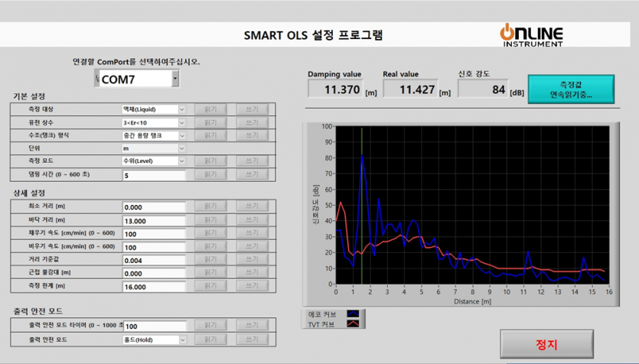This screenshot has width=639, height=364.
Task: Click the blue 에코 커브 legend icon
Action: [353, 314]
